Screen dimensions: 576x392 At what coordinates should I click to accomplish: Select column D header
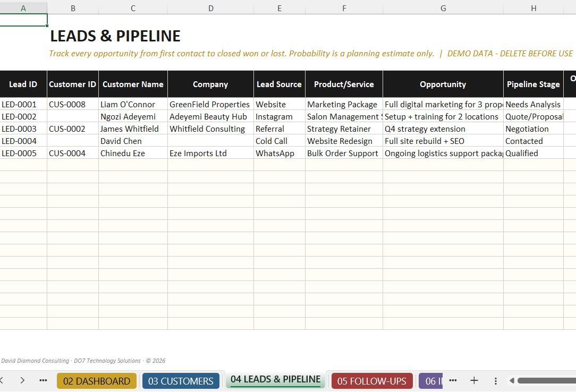point(210,8)
